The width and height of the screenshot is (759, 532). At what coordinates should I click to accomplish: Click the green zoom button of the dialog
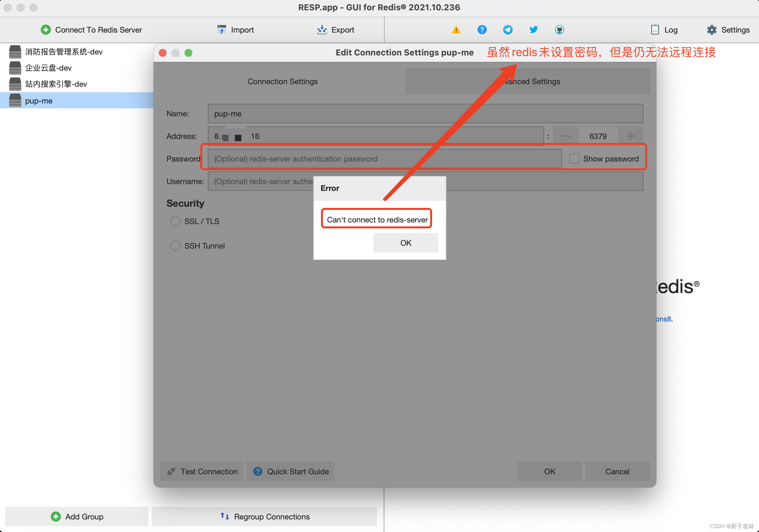(188, 53)
